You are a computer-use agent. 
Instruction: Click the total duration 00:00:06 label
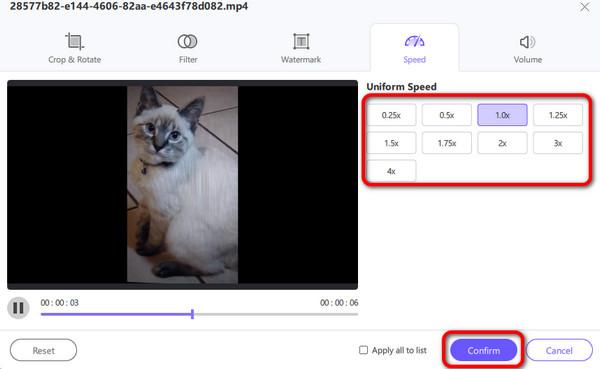click(x=339, y=303)
